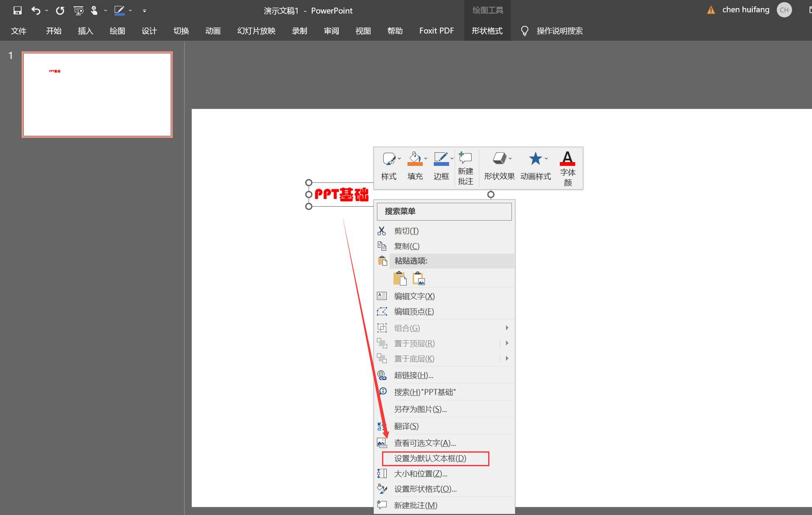
Task: Click the 填充 fill bucket icon
Action: click(x=415, y=159)
